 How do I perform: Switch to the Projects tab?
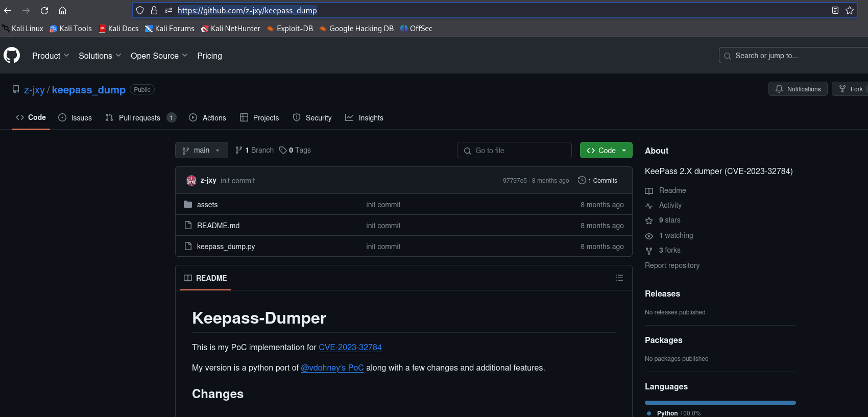coord(259,118)
